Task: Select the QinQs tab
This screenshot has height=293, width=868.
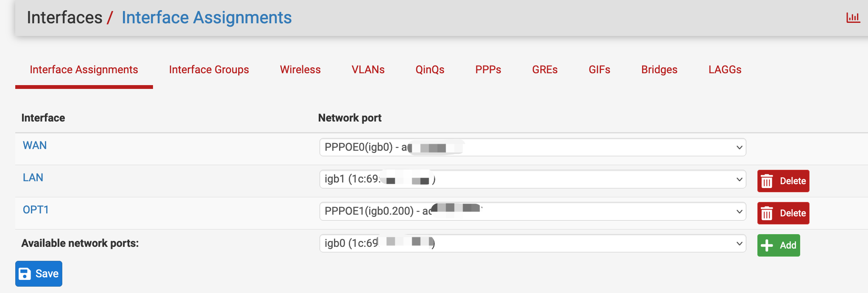Action: coord(430,70)
